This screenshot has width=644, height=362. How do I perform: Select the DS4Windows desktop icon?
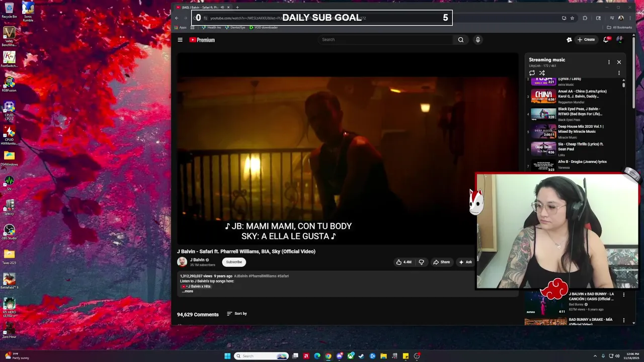[x=9, y=158]
